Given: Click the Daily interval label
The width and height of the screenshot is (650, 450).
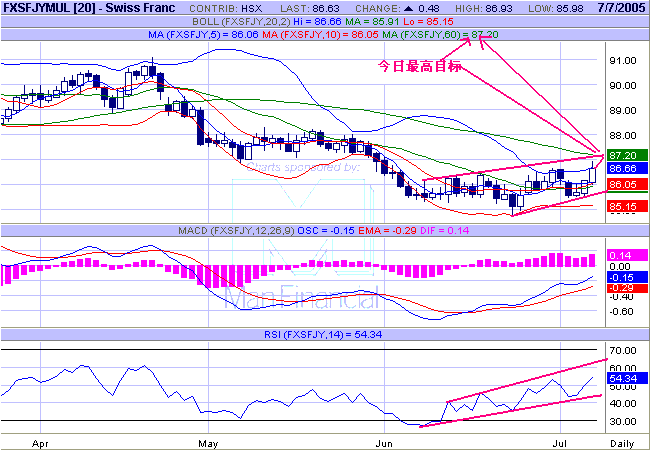Looking at the screenshot, I should (623, 443).
